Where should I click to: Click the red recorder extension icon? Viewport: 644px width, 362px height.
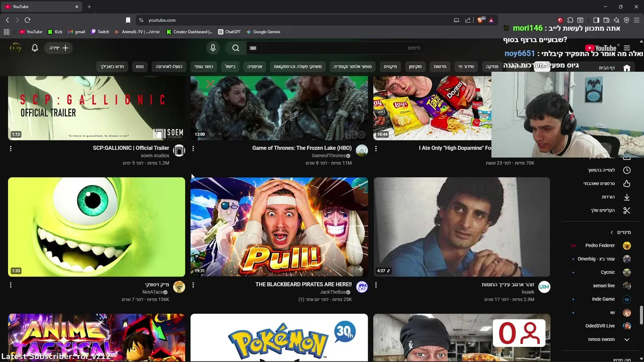[560, 20]
